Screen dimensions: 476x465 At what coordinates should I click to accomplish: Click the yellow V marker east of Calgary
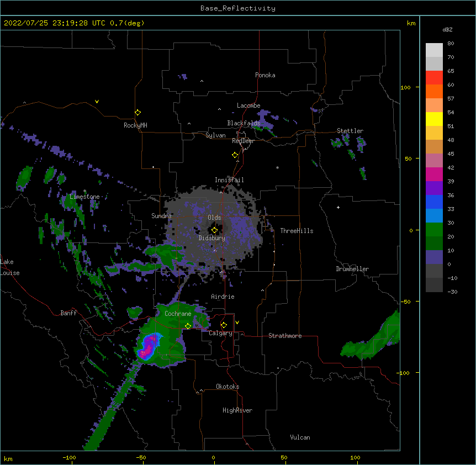(x=237, y=323)
